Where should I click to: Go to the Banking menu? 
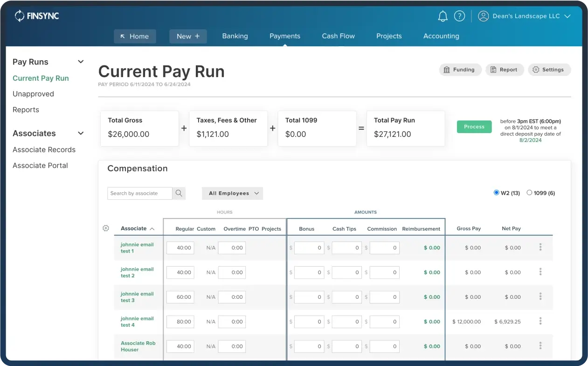pyautogui.click(x=235, y=36)
